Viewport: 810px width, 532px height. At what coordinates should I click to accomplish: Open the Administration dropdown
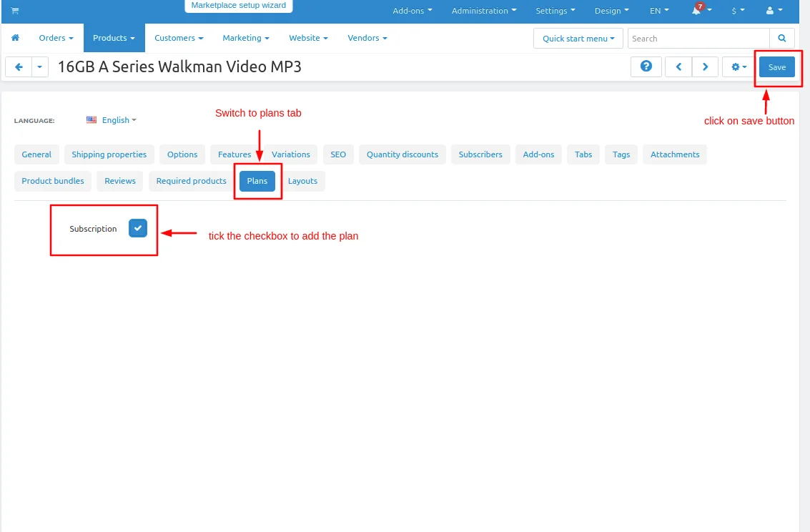pyautogui.click(x=484, y=10)
